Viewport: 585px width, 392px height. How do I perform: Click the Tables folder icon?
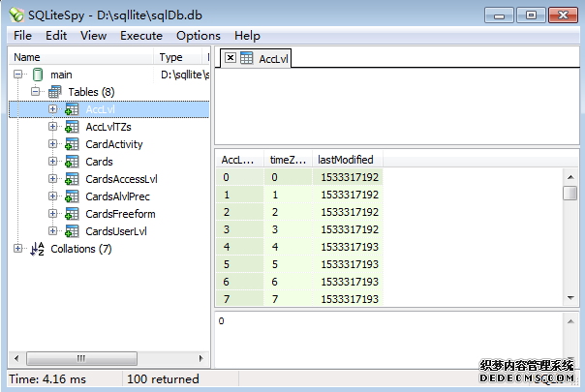click(x=54, y=92)
